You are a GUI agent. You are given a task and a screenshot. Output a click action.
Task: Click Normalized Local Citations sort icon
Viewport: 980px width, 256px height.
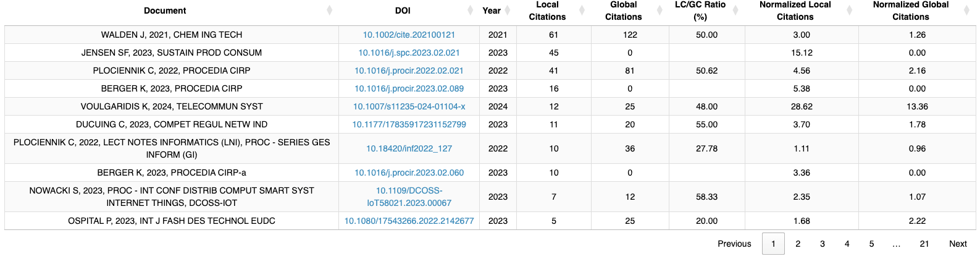point(849,11)
